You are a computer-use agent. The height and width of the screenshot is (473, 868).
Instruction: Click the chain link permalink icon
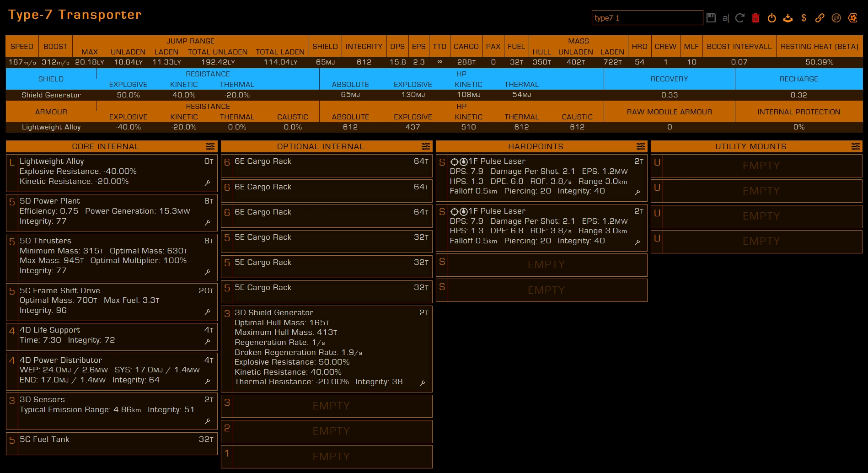click(820, 18)
